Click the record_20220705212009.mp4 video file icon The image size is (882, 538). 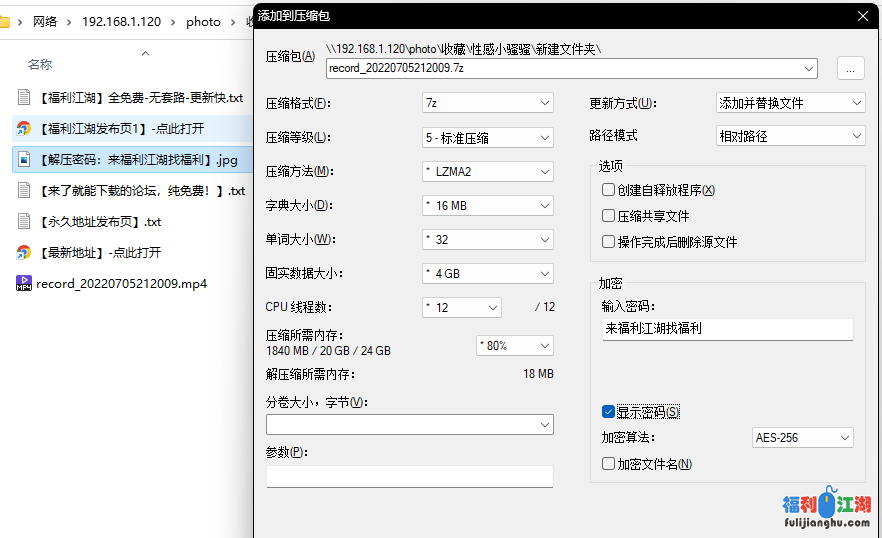tap(24, 283)
